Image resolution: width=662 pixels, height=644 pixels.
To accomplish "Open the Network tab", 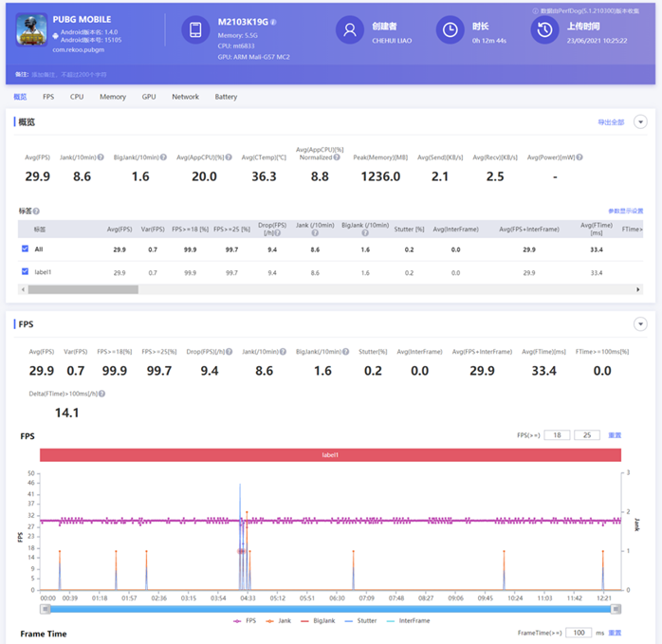I will pos(185,97).
